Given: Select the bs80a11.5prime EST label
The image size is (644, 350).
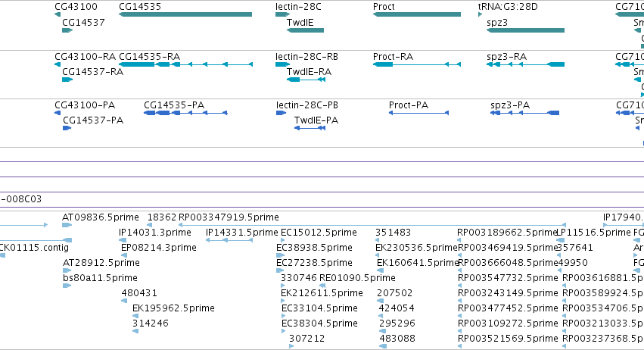Looking at the screenshot, I should (100, 277).
